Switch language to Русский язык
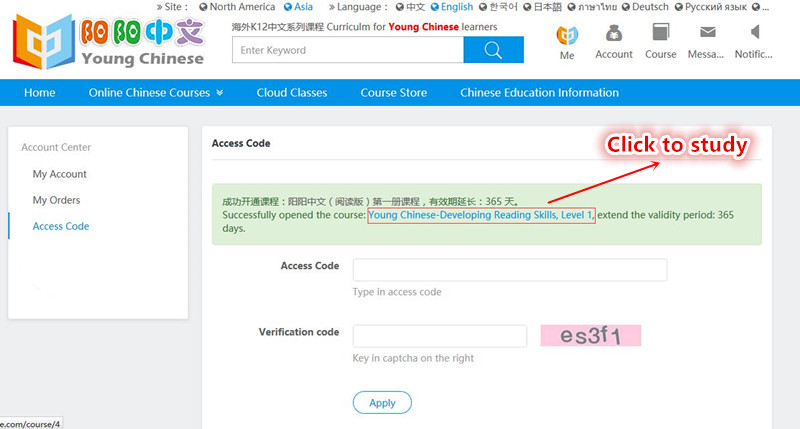Screen dimensions: 800x429 point(711,7)
